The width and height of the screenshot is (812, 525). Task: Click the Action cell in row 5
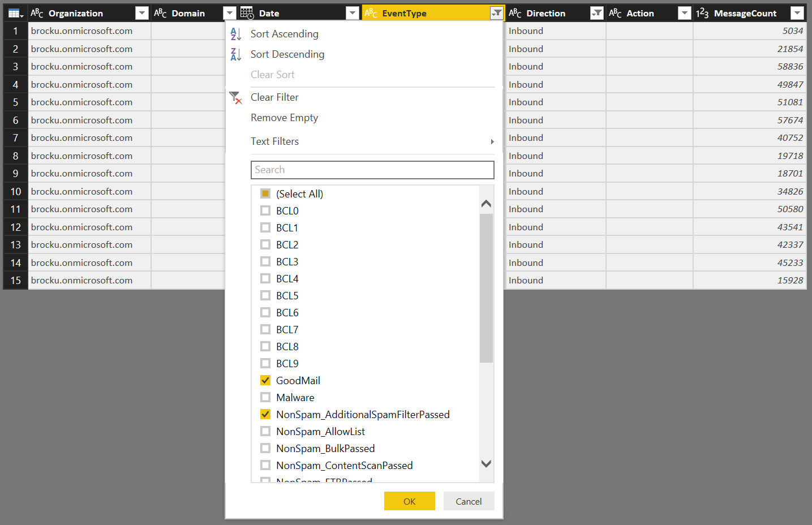(x=650, y=102)
